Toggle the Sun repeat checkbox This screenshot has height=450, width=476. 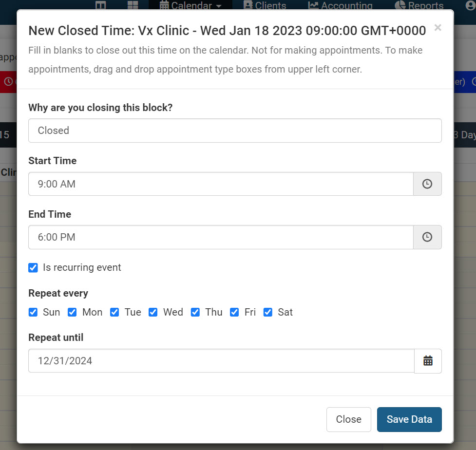coord(33,312)
